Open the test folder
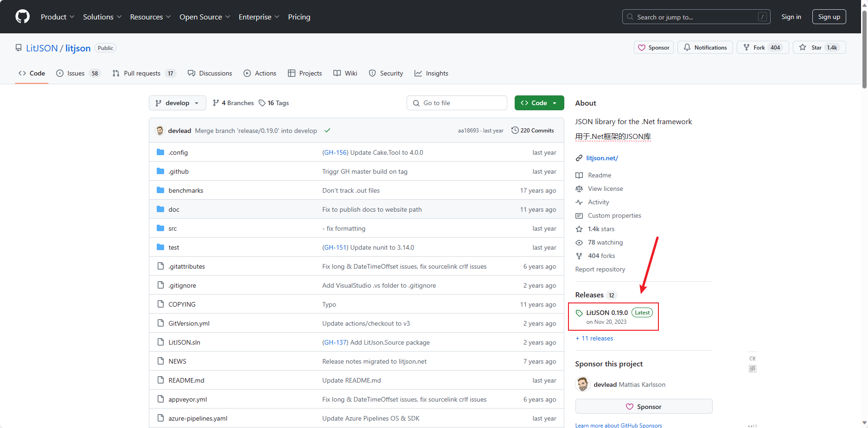Viewport: 868px width, 428px height. (174, 247)
